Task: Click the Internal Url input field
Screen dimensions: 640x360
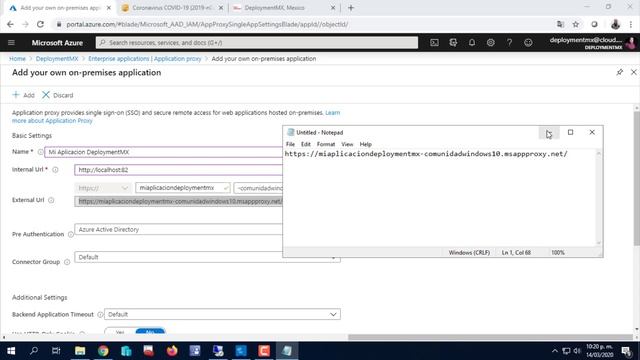Action: tap(178, 169)
